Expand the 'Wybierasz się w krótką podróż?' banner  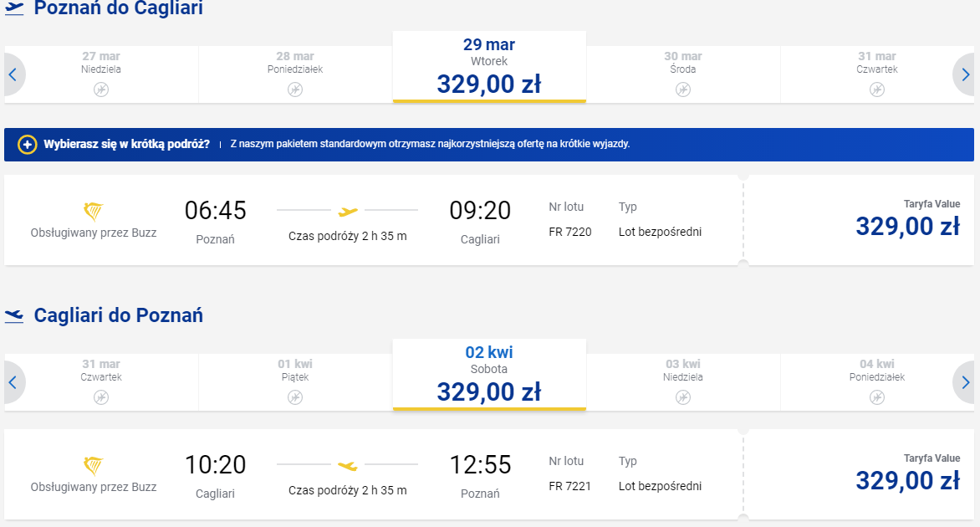(489, 145)
